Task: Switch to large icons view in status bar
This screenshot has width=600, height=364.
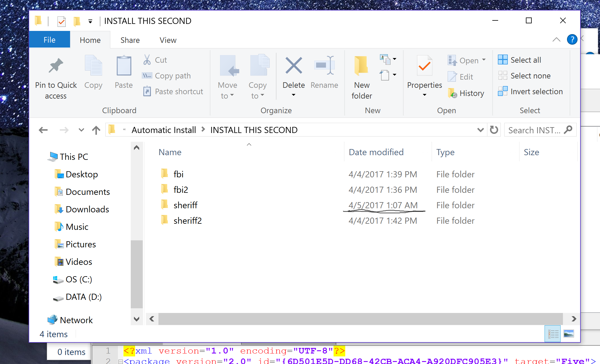Action: [x=568, y=334]
